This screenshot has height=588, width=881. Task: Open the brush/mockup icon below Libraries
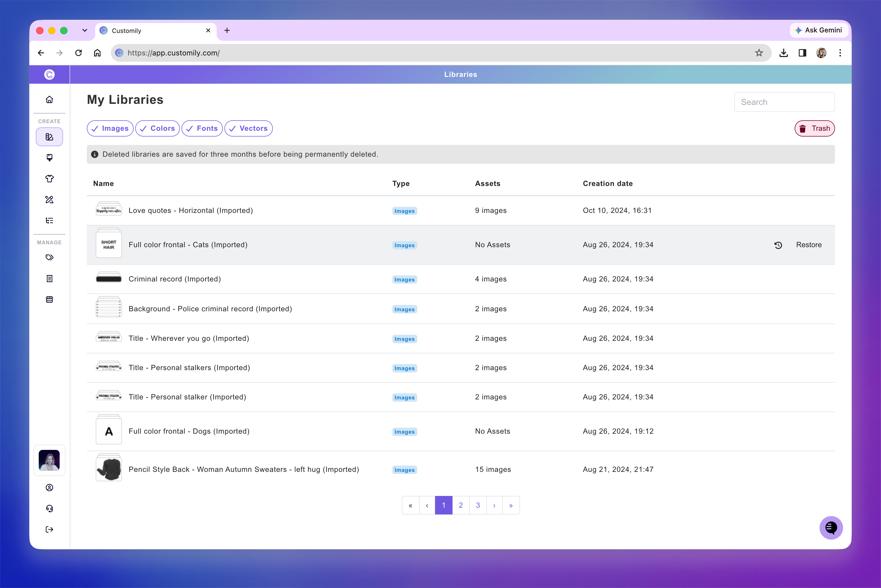pyautogui.click(x=49, y=157)
